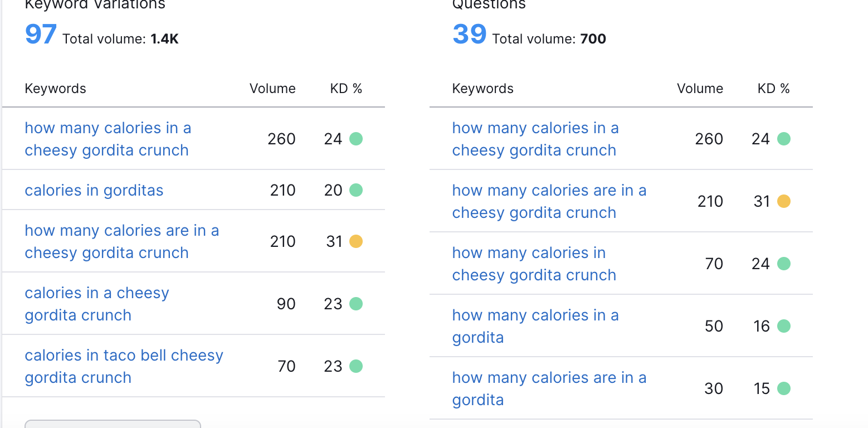The width and height of the screenshot is (868, 428).
Task: Click green KD dot beside KD 15
Action: coord(783,388)
